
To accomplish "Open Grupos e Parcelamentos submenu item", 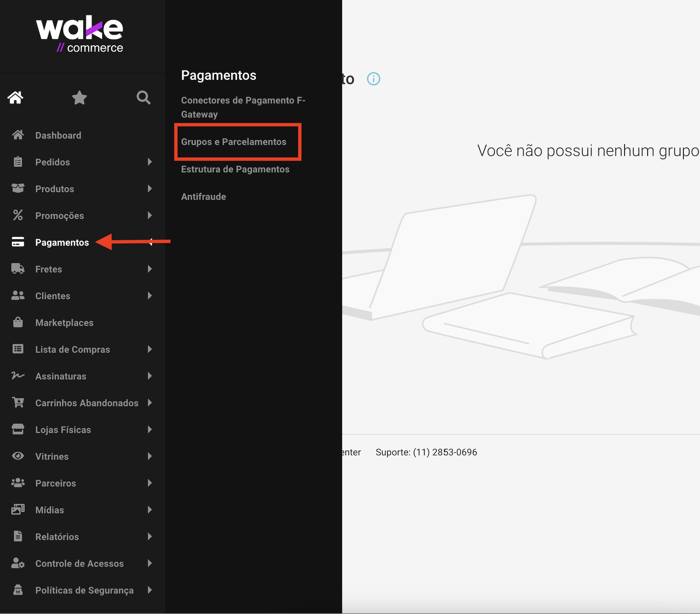I will 233,142.
